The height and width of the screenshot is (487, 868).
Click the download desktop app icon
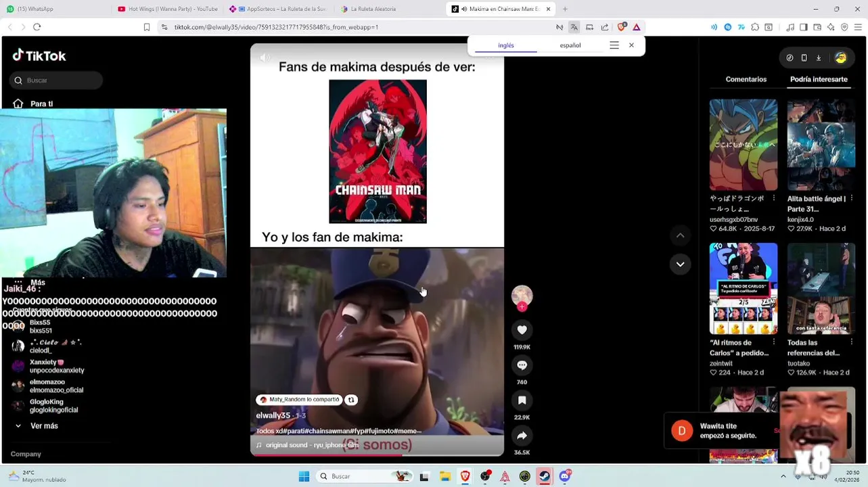pos(818,57)
